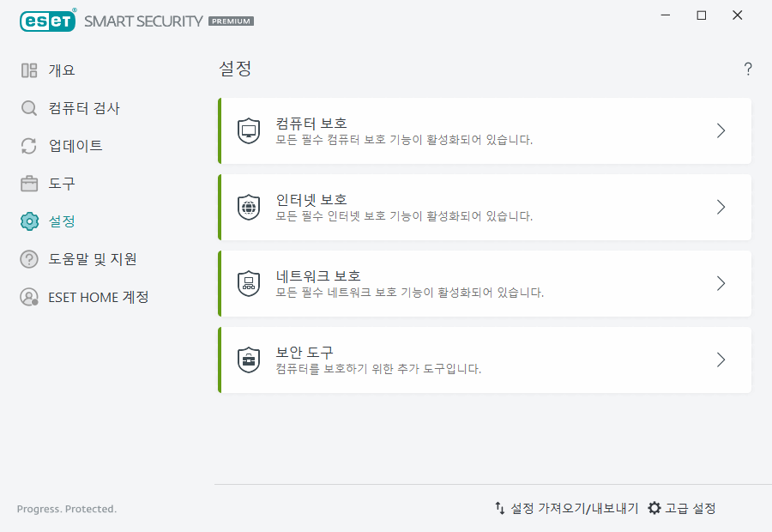Click the magnifier icon for 컴퓨터 검사
This screenshot has height=532, width=772.
click(x=29, y=108)
